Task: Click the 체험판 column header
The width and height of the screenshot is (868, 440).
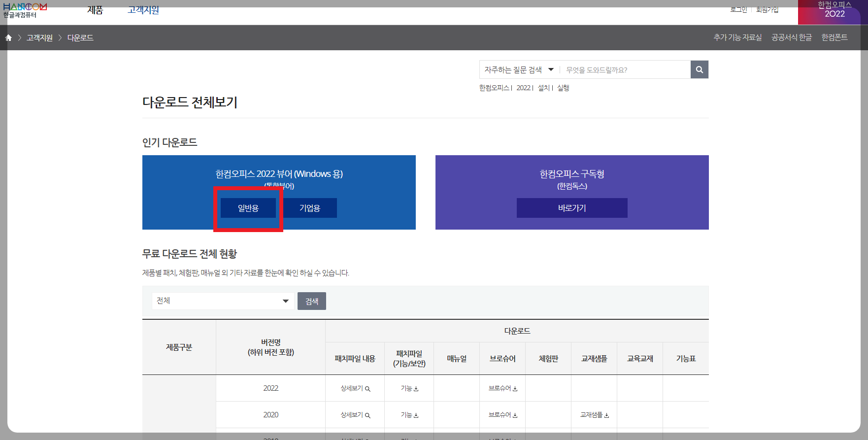Action: click(548, 359)
